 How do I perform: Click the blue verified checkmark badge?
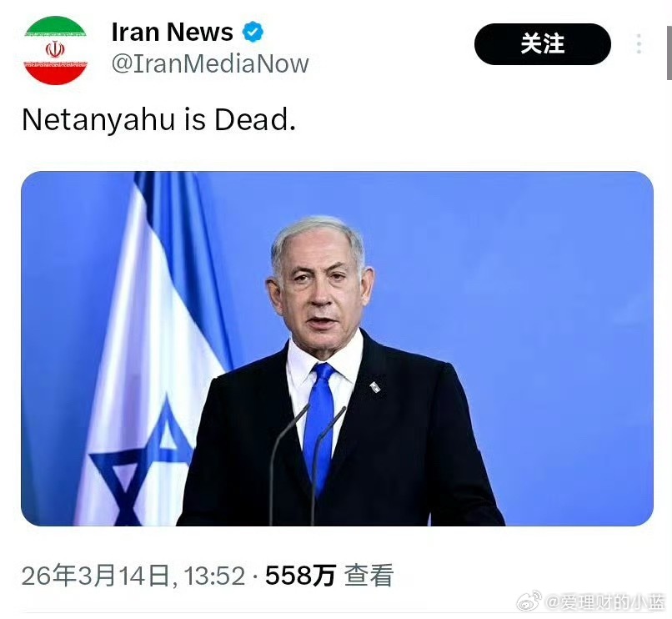pyautogui.click(x=253, y=32)
